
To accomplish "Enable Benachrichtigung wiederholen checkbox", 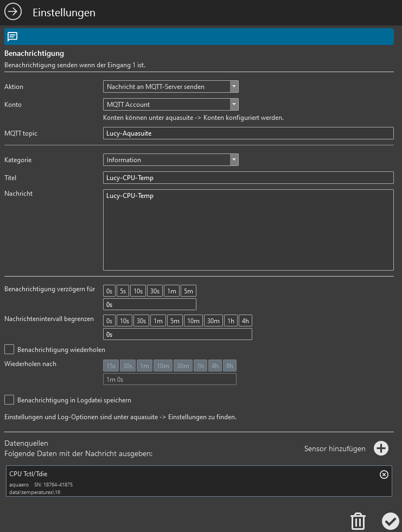I will click(x=9, y=349).
